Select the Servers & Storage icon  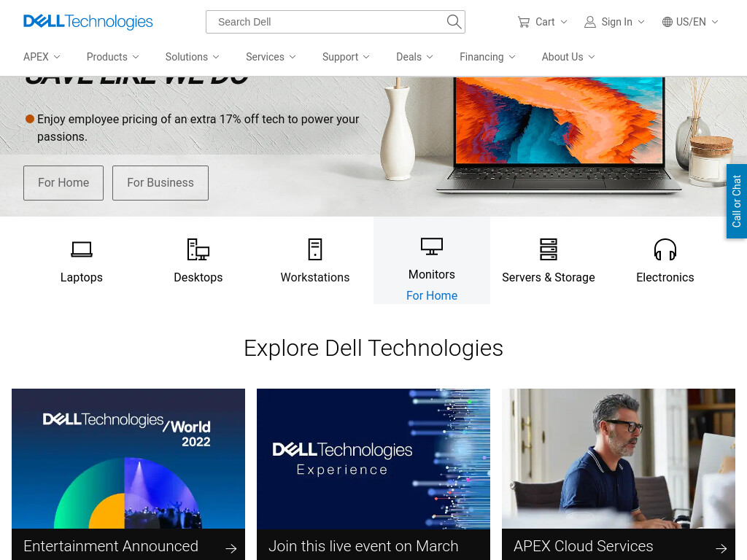point(549,249)
